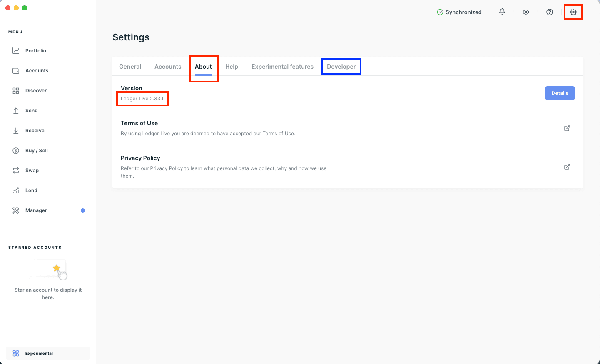
Task: Open the settings gear icon
Action: 573,12
